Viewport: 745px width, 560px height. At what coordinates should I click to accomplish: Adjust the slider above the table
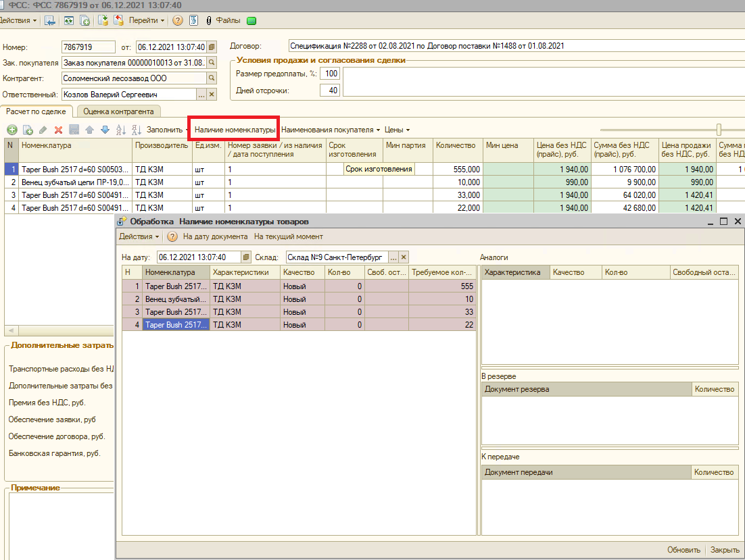719,129
